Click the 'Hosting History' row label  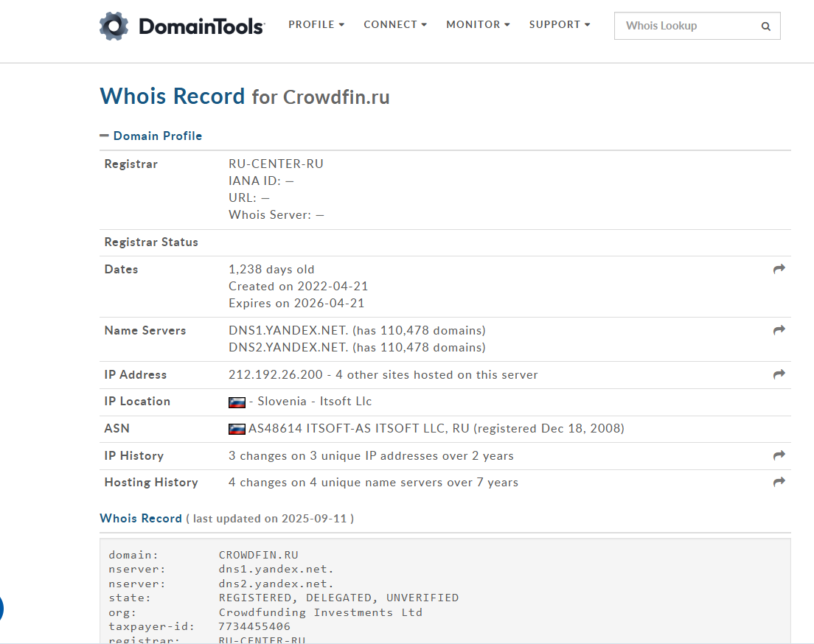point(151,483)
